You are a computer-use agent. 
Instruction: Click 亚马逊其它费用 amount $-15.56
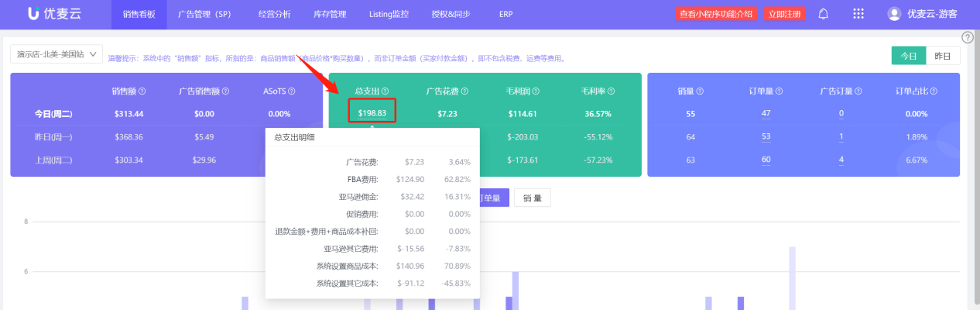click(x=409, y=249)
